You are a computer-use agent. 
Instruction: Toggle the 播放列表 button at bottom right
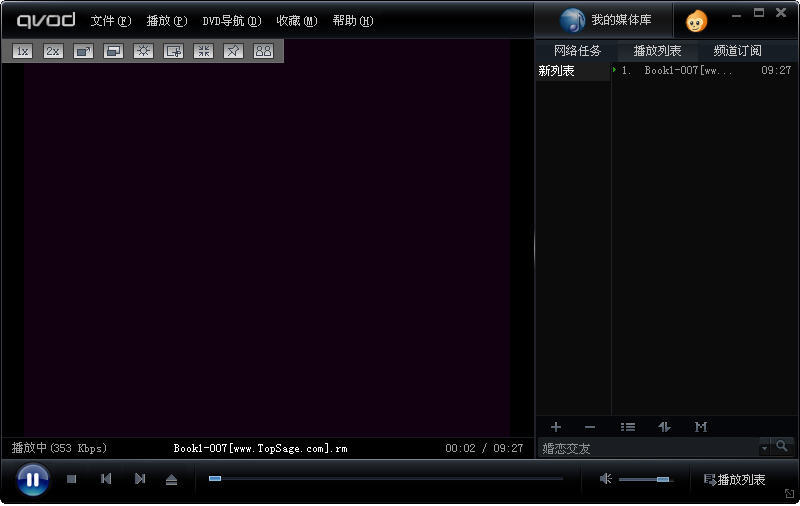click(735, 480)
